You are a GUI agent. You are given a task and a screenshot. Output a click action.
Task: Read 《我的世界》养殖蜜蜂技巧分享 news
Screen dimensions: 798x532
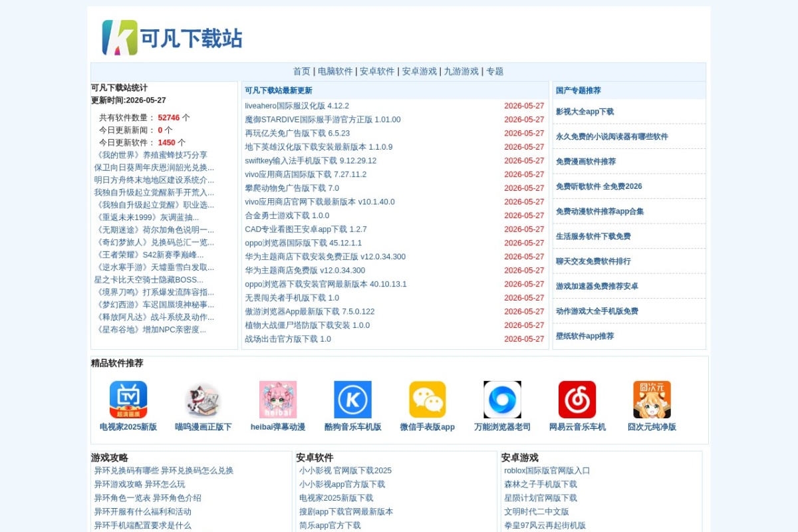[x=150, y=155]
